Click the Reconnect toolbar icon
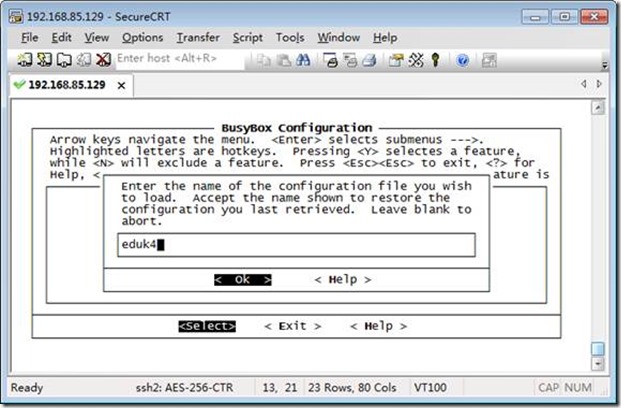 84,60
